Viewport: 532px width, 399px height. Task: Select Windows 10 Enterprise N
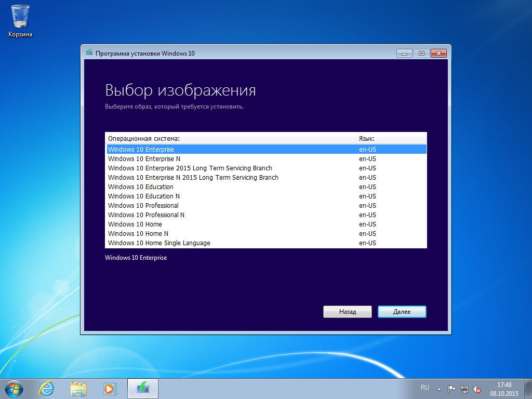click(267, 159)
